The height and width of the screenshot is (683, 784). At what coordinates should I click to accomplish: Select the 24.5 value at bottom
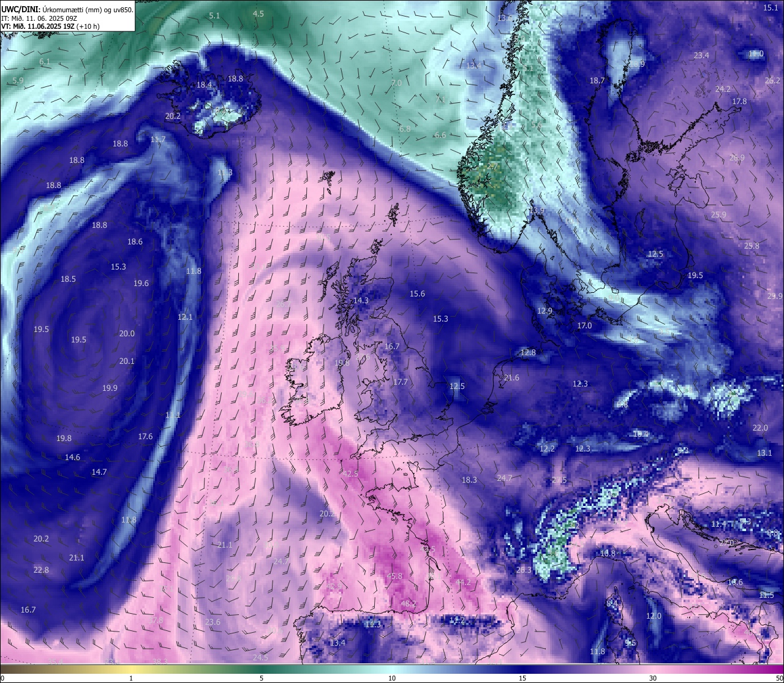click(x=260, y=657)
